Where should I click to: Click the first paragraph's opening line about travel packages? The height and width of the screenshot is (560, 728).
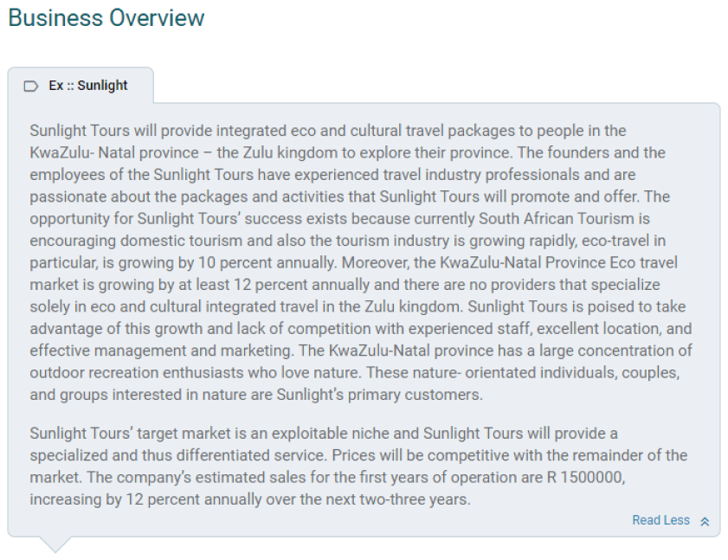(x=327, y=131)
